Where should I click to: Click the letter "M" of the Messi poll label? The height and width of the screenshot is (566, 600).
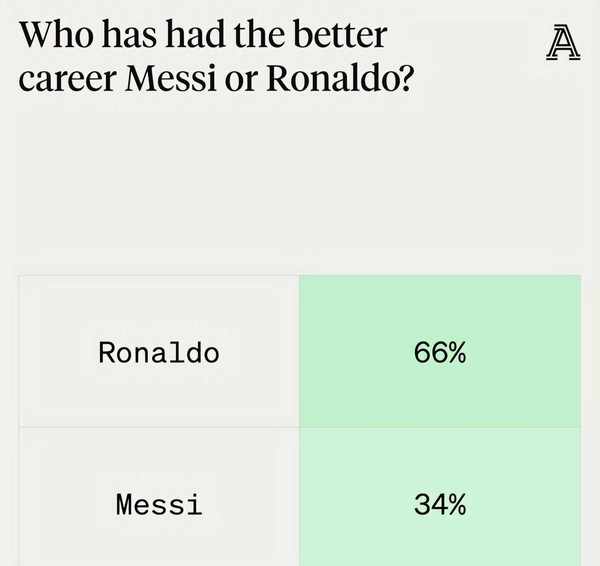point(124,505)
